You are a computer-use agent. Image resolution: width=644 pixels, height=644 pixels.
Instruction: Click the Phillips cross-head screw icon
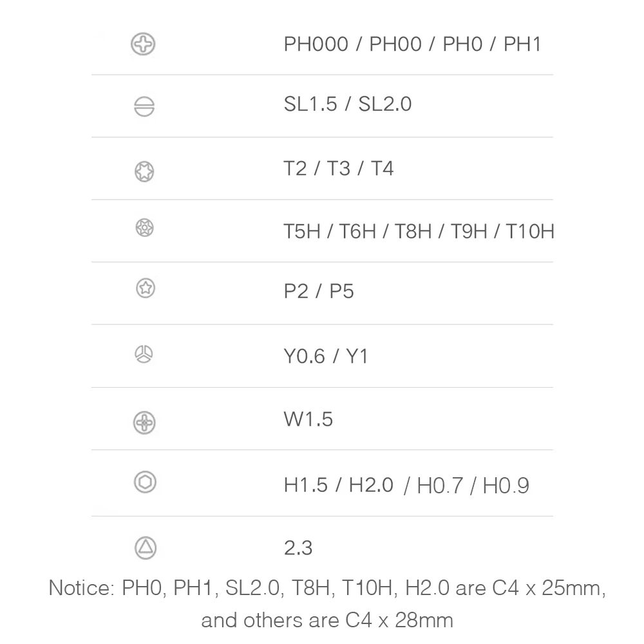[x=143, y=44]
